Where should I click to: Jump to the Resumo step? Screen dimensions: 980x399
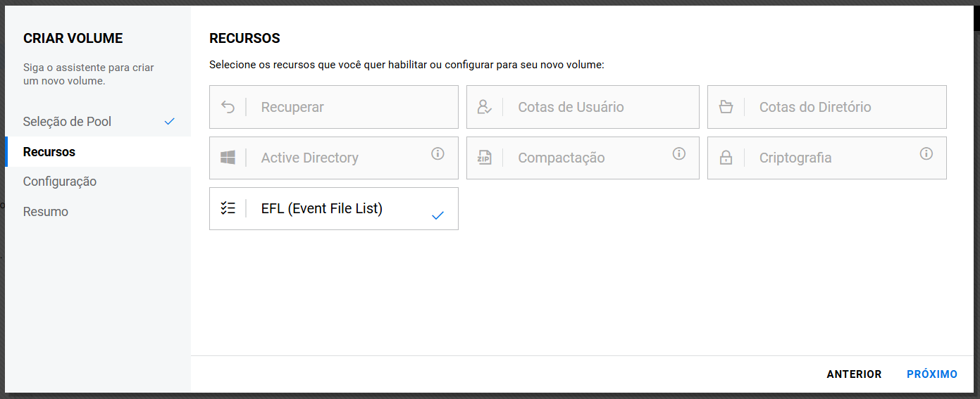46,212
